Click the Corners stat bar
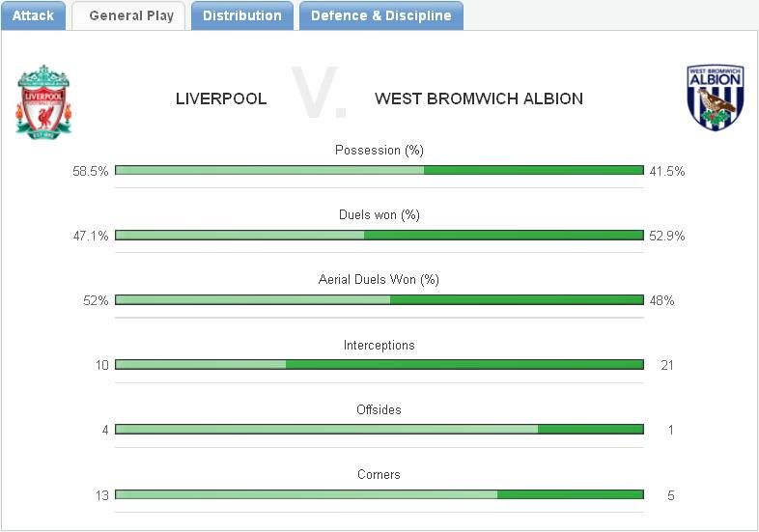759x532 pixels. pyautogui.click(x=379, y=494)
